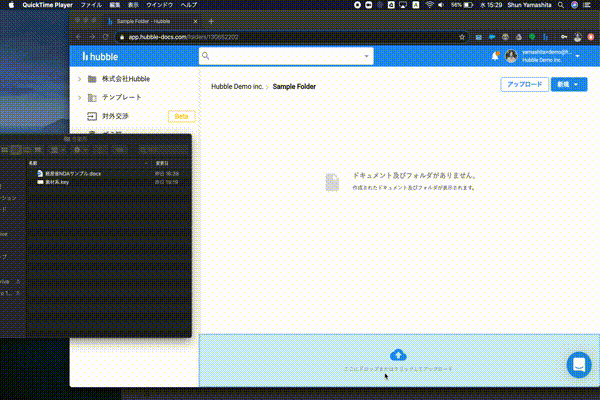This screenshot has width=600, height=400.
Task: Bookmark the page with the star icon
Action: tap(462, 37)
